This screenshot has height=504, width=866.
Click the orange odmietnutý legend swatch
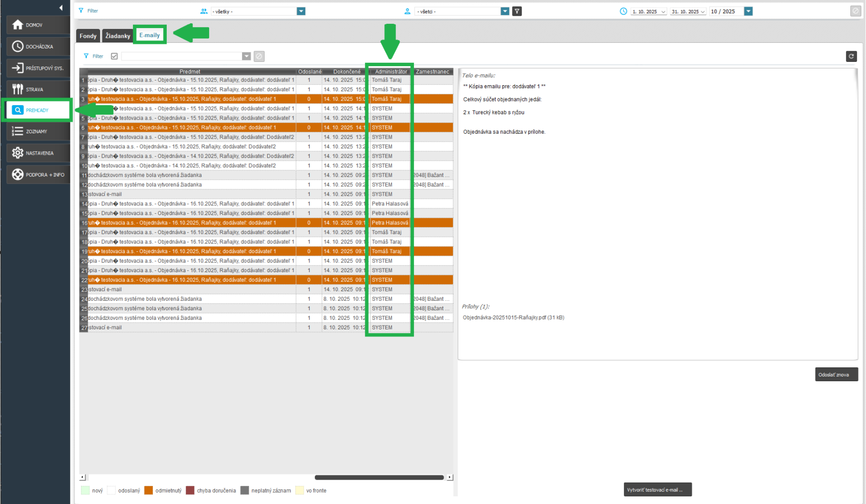(x=149, y=491)
